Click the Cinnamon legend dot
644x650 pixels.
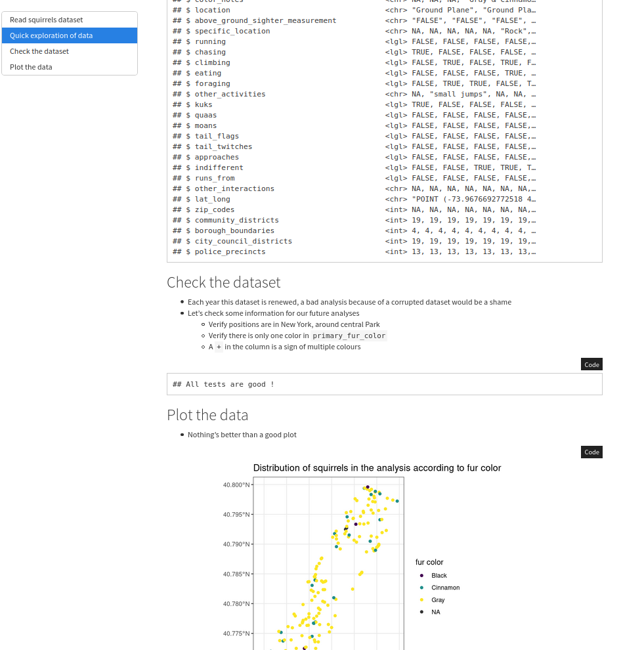[x=421, y=588]
